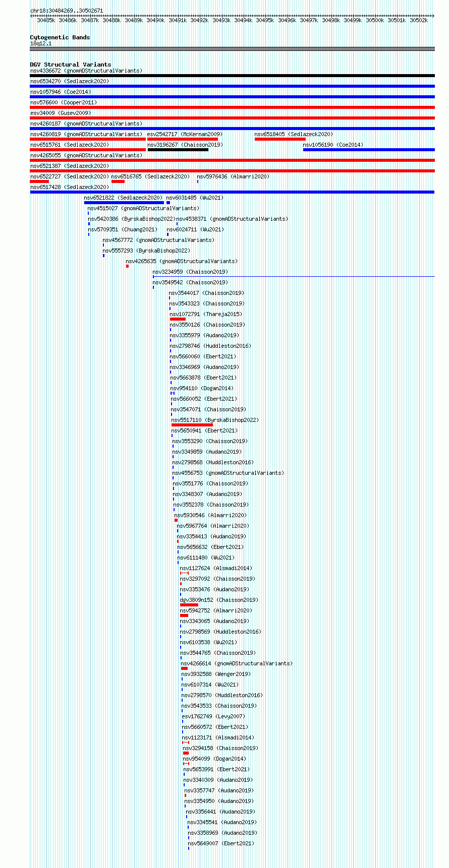Click esv1762749 (Levy2007) label
The width and height of the screenshot is (449, 868).
pos(214,716)
